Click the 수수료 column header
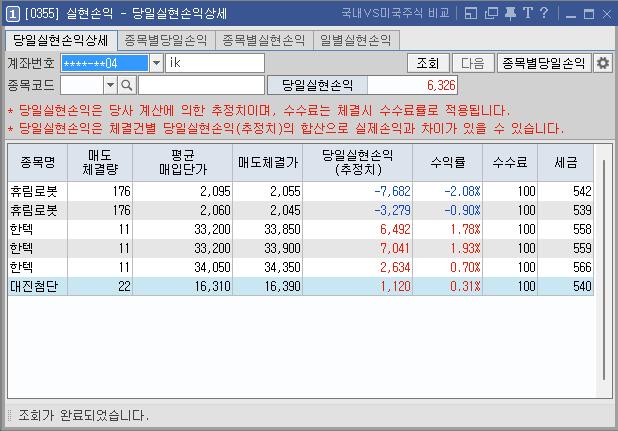 [x=510, y=162]
